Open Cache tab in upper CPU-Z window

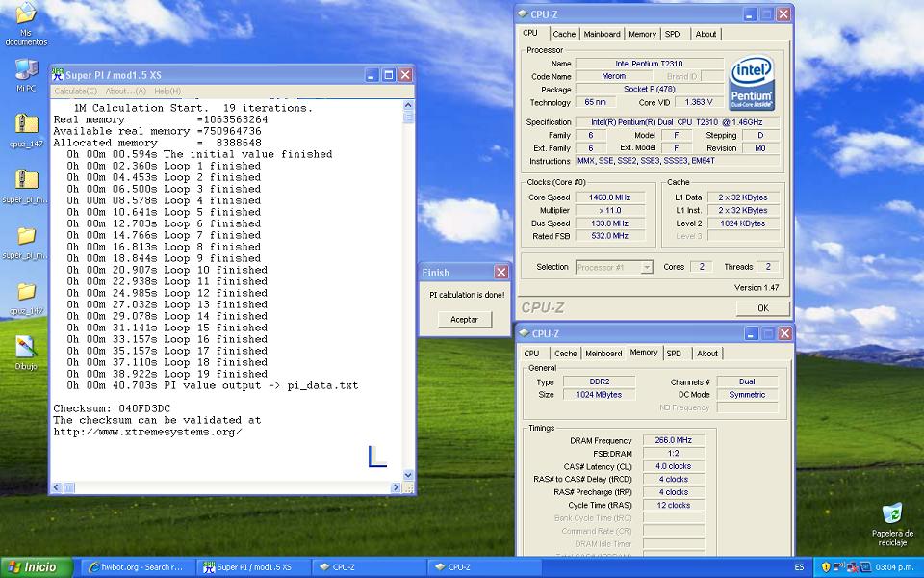pyautogui.click(x=564, y=35)
